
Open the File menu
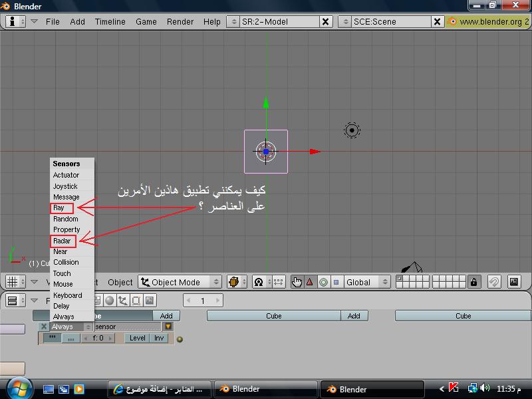coord(53,22)
